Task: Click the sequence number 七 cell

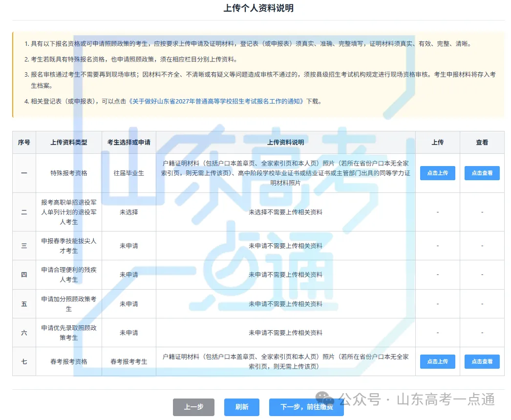Action: pos(24,361)
